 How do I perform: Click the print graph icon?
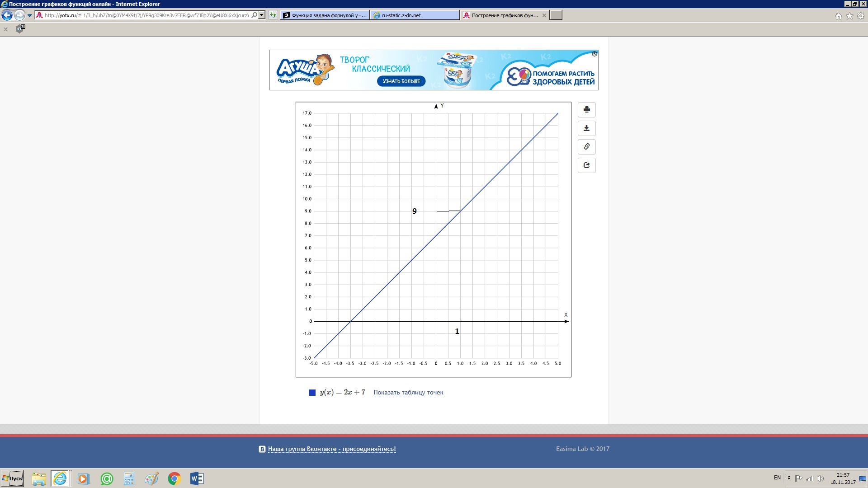(586, 110)
